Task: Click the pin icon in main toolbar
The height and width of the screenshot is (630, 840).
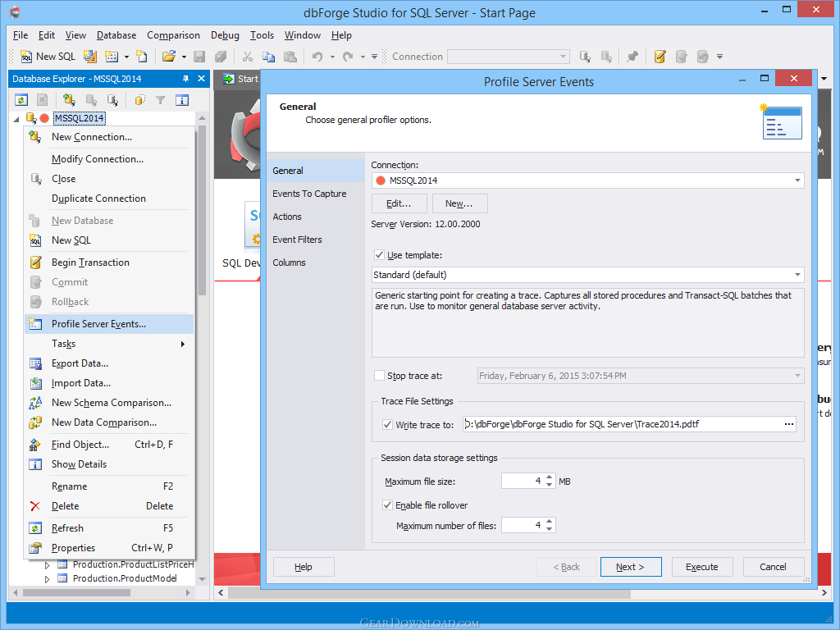Action: (632, 57)
